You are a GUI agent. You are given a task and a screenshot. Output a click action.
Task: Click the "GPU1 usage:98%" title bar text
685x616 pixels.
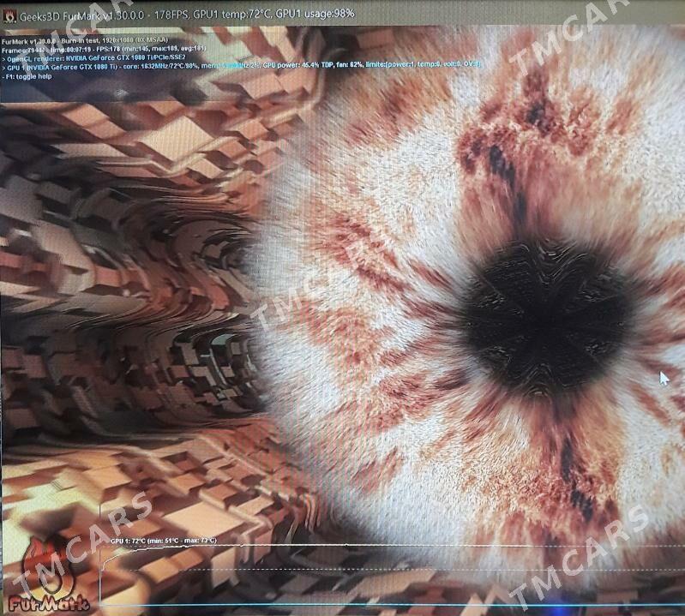pos(315,14)
